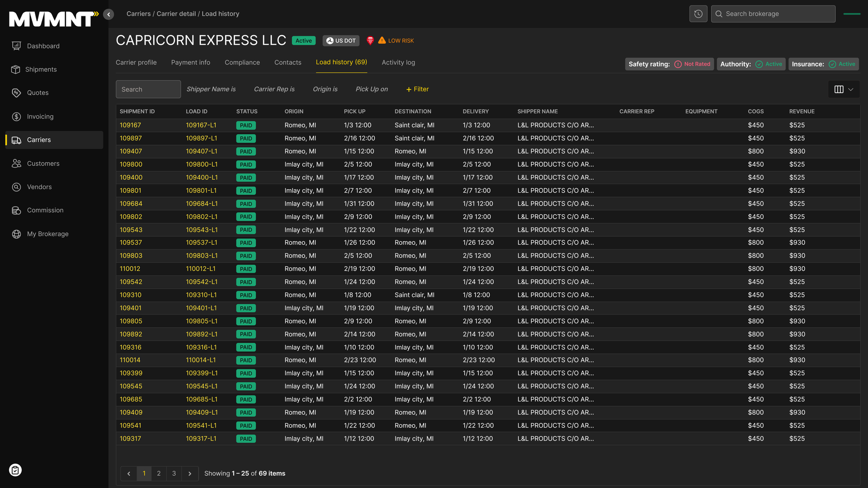Go to the next page arrow

point(190,474)
